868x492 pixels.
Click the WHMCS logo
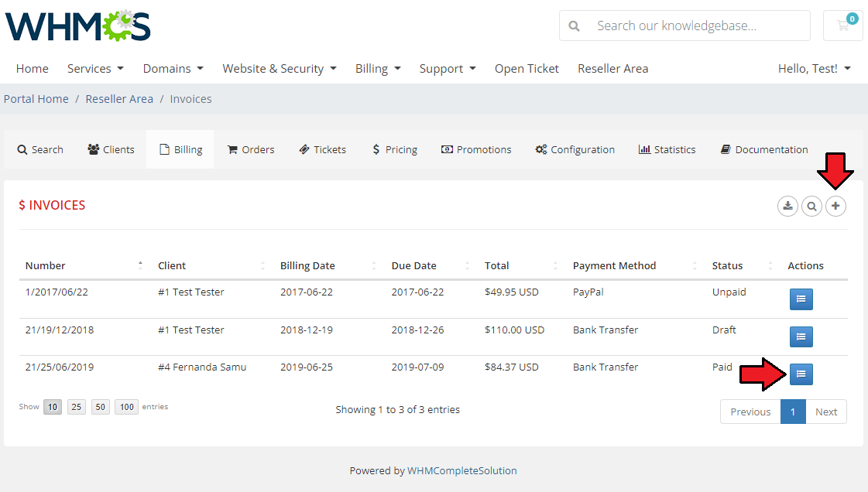click(77, 26)
